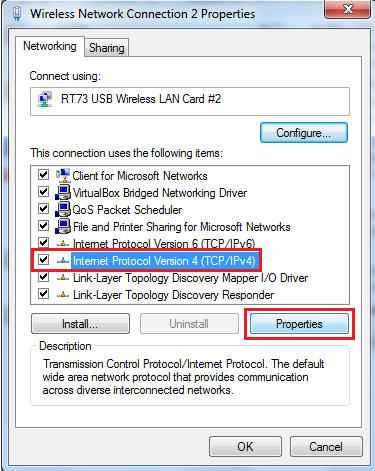Click the TCP/IPv4 protocol icon
The image size is (375, 471).
click(63, 261)
